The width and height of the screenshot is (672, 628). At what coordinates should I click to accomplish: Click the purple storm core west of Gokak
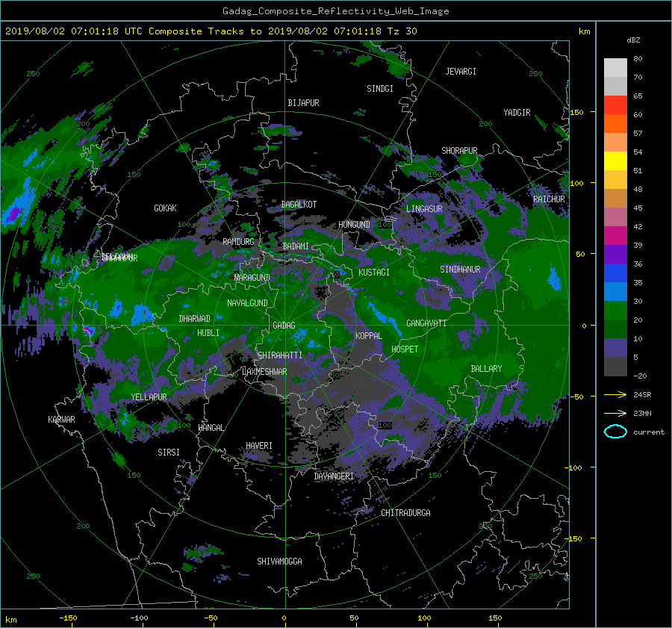pyautogui.click(x=16, y=213)
